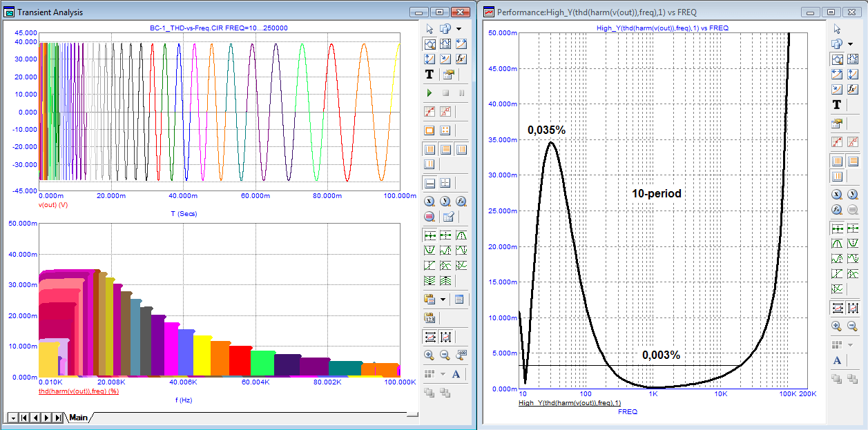Click the red step-curve marker icon in Transient Analysis
The image size is (868, 430).
(x=429, y=111)
